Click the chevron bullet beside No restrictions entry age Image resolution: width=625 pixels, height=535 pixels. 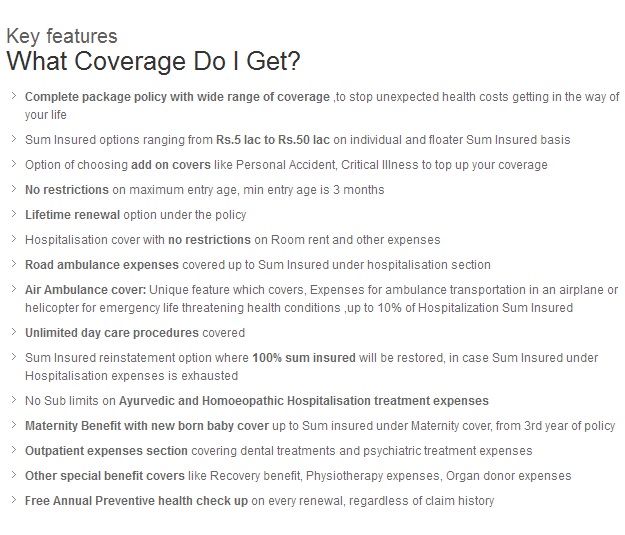[x=14, y=189]
